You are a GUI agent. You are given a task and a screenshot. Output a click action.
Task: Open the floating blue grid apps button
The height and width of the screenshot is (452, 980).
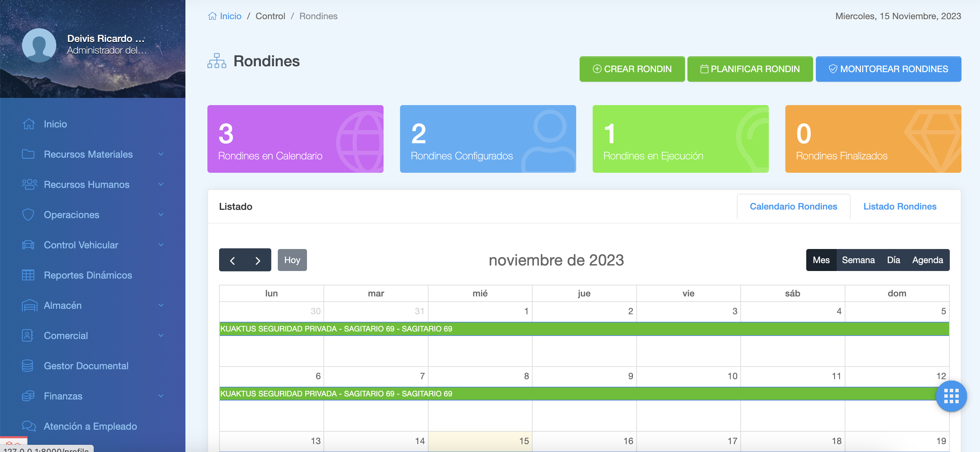(951, 396)
